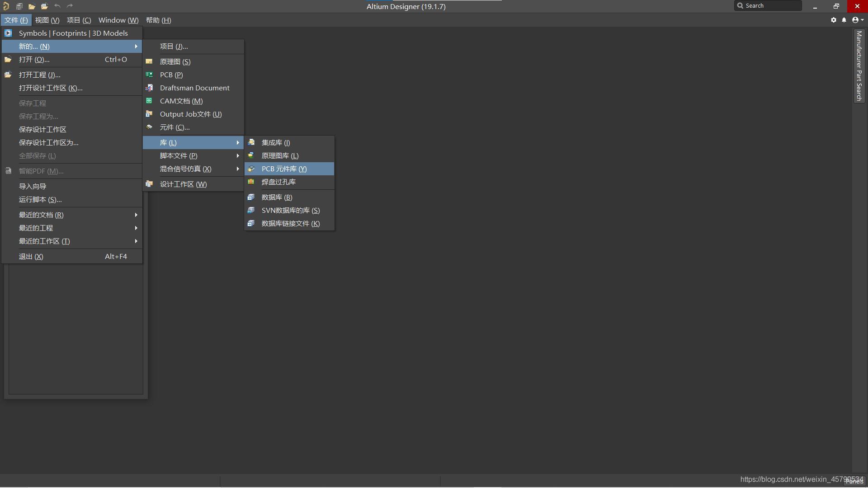Choose 保存设计工作区 menu entry
Image resolution: width=868 pixels, height=488 pixels.
point(72,129)
